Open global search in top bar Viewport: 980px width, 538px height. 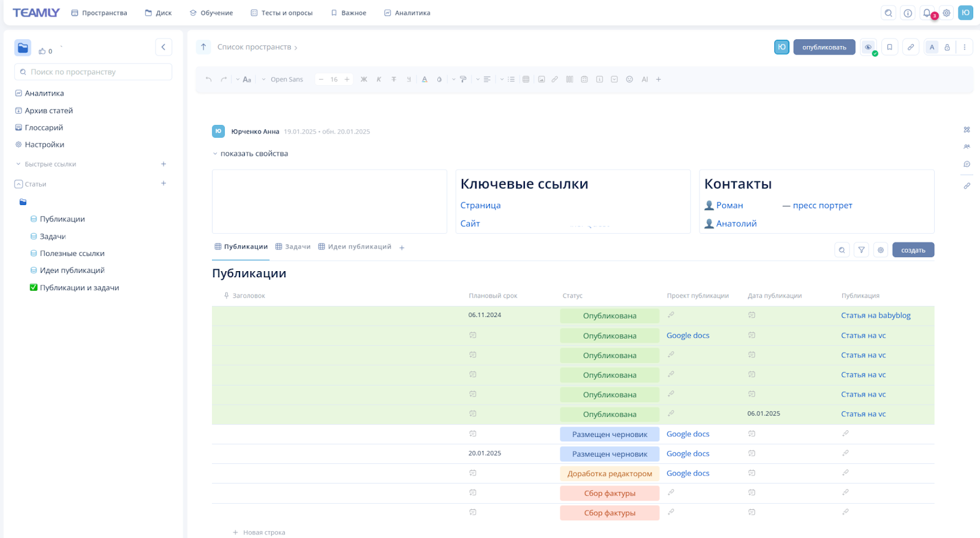point(889,13)
